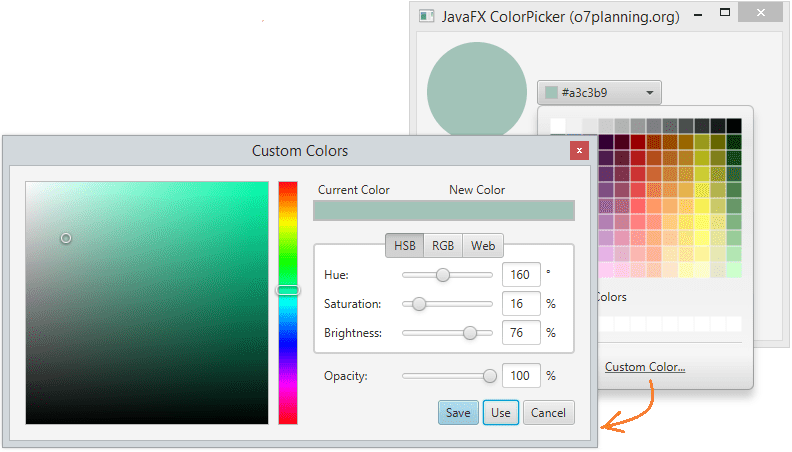792x452 pixels.
Task: Pick the darkest purple swatch in the palette
Action: 606,142
